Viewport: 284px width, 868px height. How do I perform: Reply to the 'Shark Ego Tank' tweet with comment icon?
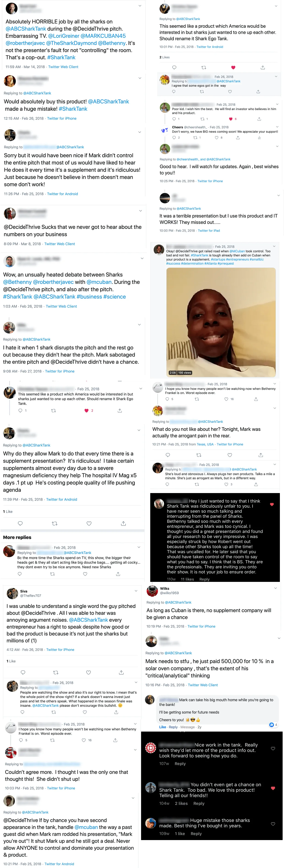coord(174,67)
